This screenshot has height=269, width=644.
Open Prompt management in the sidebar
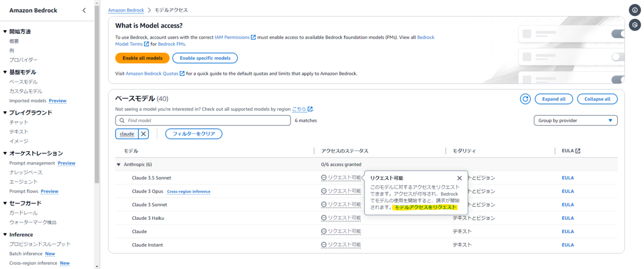pos(32,163)
